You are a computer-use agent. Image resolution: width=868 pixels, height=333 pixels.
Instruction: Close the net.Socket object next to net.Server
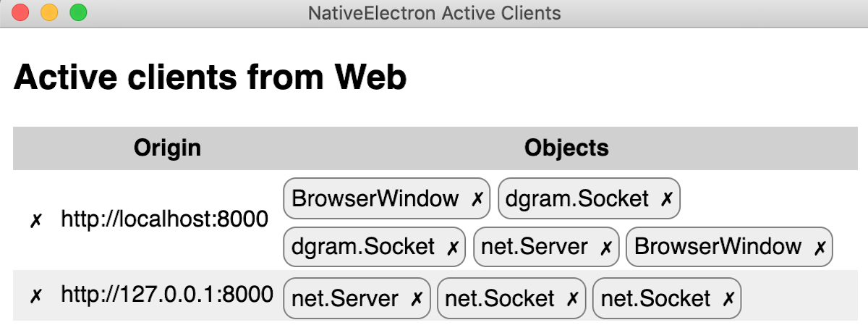[x=572, y=299]
